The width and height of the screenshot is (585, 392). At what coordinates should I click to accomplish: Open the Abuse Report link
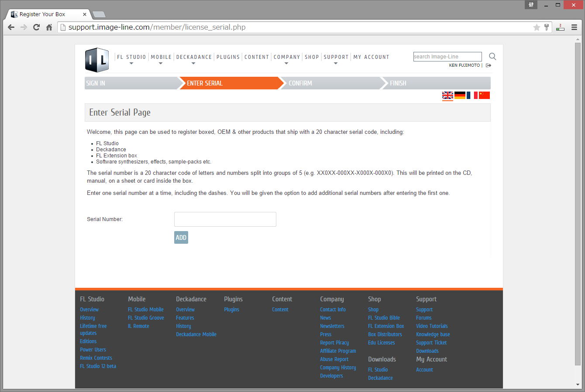click(334, 359)
